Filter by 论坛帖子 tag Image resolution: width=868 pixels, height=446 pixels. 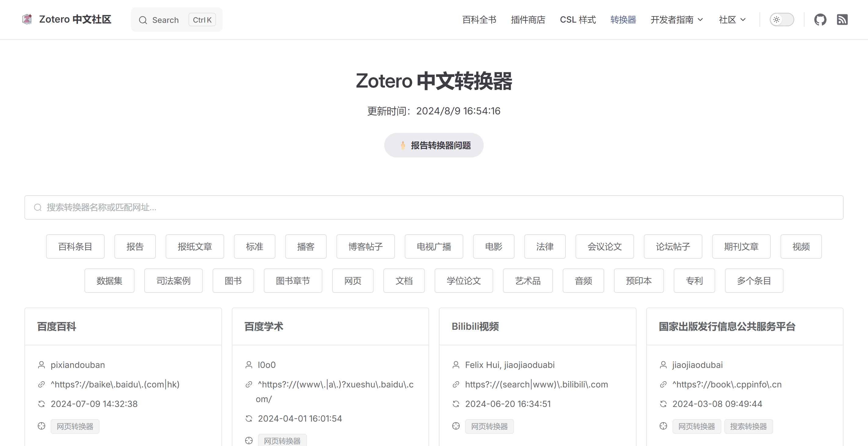tap(673, 246)
